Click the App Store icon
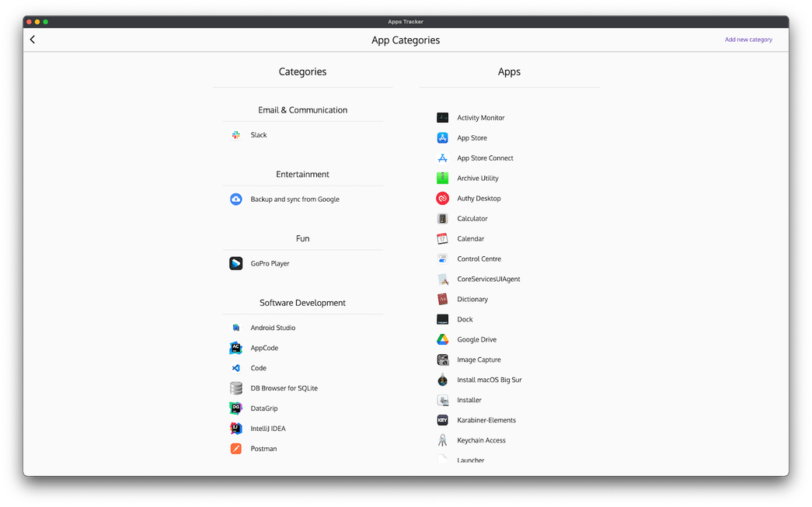The width and height of the screenshot is (812, 507). pos(442,138)
